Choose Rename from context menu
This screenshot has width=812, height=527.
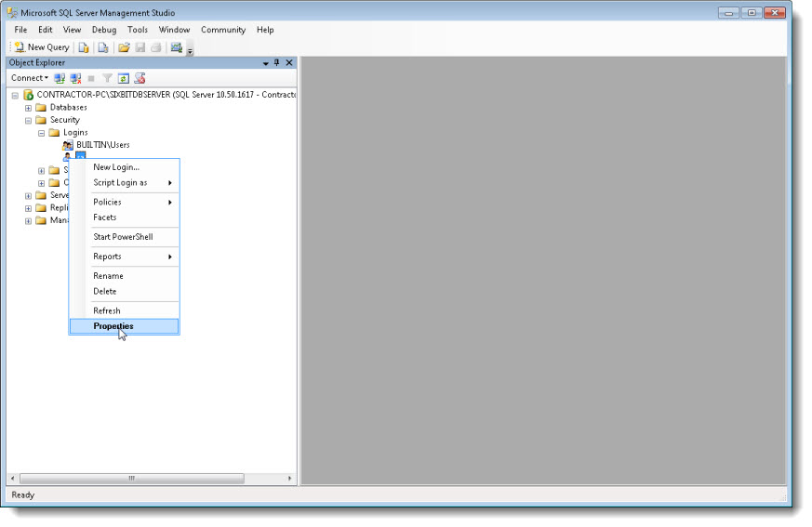[125, 276]
